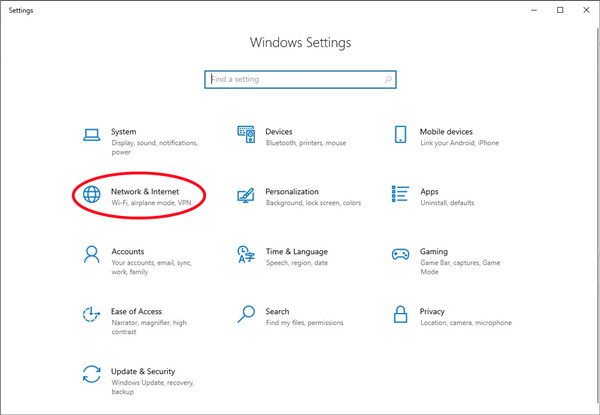Image resolution: width=600 pixels, height=415 pixels.
Task: Click 'Game Bar, captures, Game Mode' text
Action: point(460,267)
